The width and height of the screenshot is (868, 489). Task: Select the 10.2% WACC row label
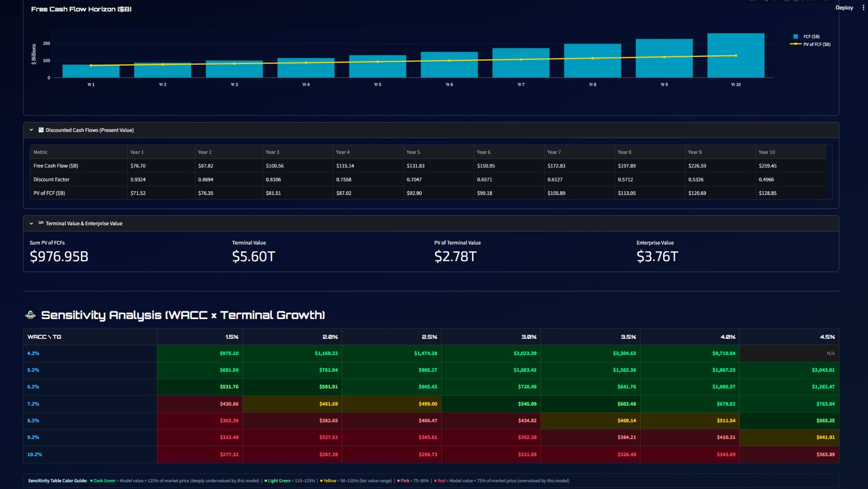click(x=35, y=454)
